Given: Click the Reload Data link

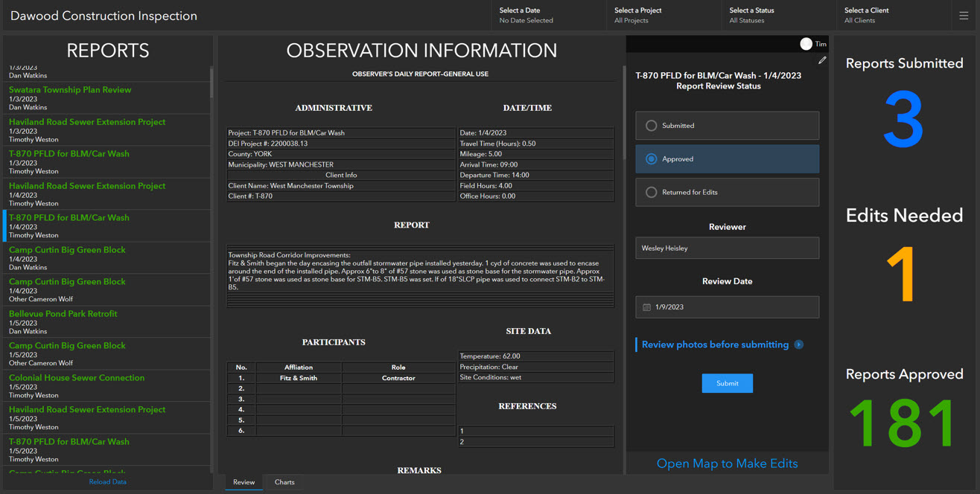Looking at the screenshot, I should coord(107,481).
